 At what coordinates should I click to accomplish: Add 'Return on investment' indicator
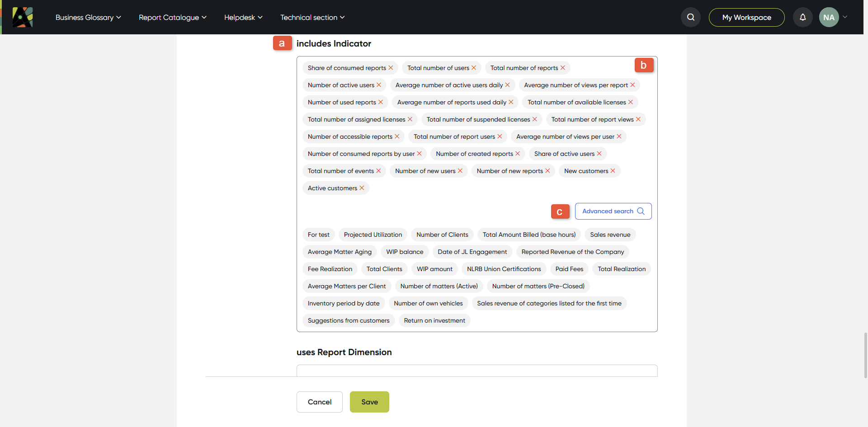pyautogui.click(x=434, y=320)
